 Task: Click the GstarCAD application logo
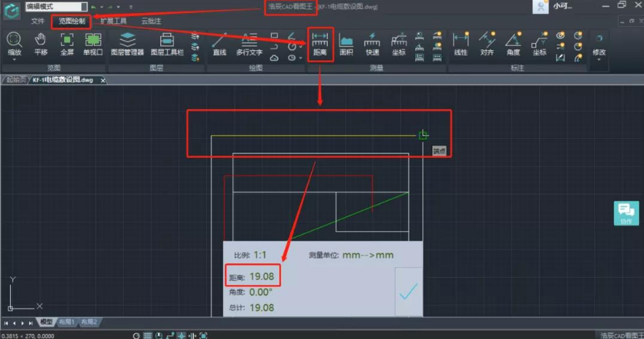point(12,10)
